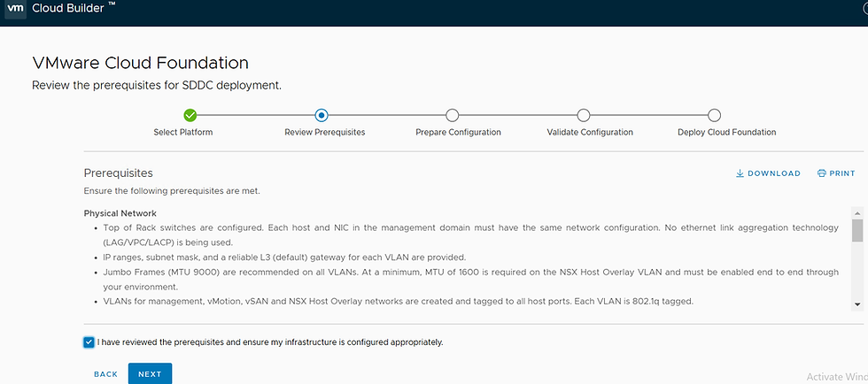Uncheck the reviewed prerequisites checkbox
Image resolution: width=868 pixels, height=384 pixels.
coord(89,342)
